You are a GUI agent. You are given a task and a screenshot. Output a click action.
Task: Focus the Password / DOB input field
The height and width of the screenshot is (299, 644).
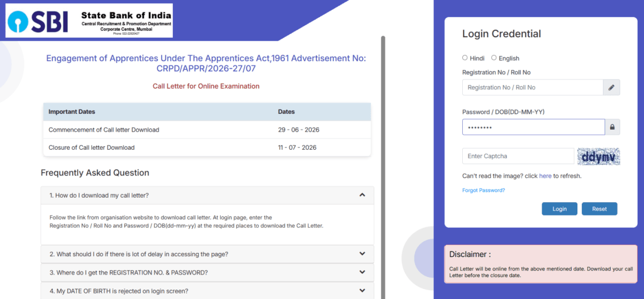tap(533, 127)
